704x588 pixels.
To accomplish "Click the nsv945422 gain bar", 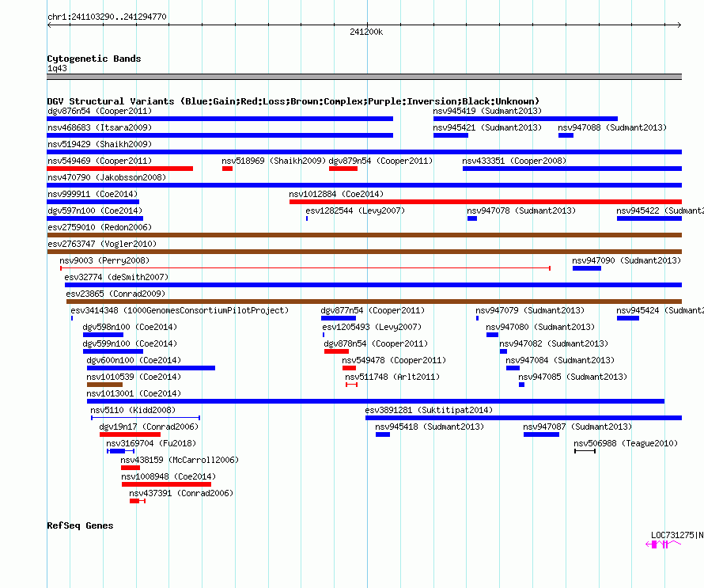I will [x=649, y=218].
